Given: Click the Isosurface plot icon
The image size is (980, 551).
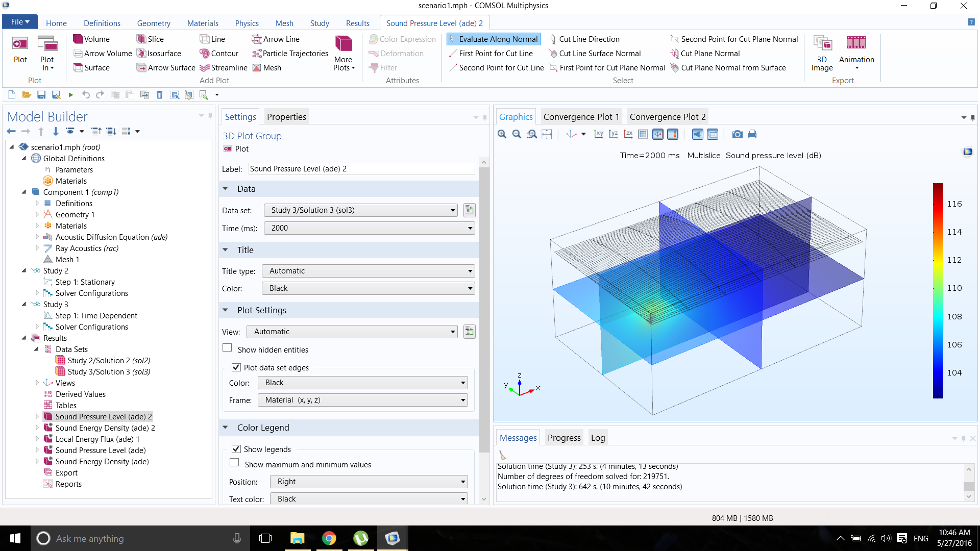Looking at the screenshot, I should coord(141,54).
